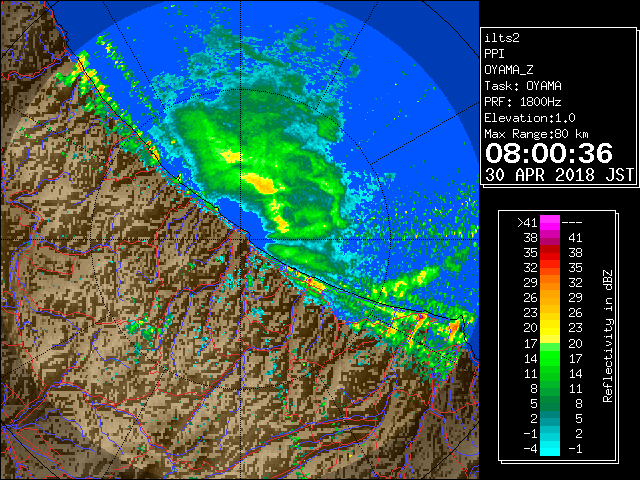Pick the red legend swatch between 35 and 38
The width and height of the screenshot is (640, 480).
pyautogui.click(x=550, y=253)
